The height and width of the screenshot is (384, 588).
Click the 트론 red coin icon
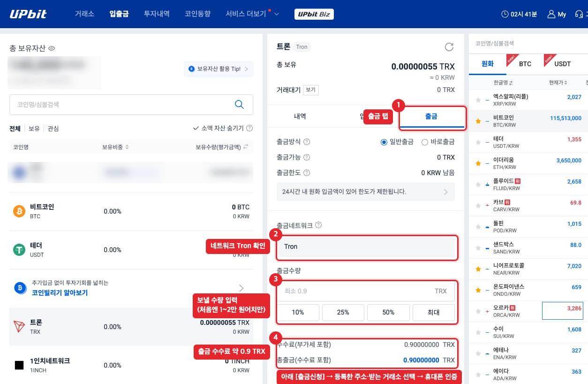click(x=19, y=327)
